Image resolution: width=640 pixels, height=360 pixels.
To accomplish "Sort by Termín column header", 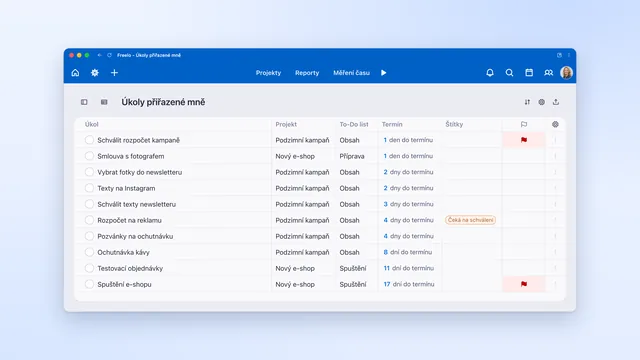I will (392, 124).
